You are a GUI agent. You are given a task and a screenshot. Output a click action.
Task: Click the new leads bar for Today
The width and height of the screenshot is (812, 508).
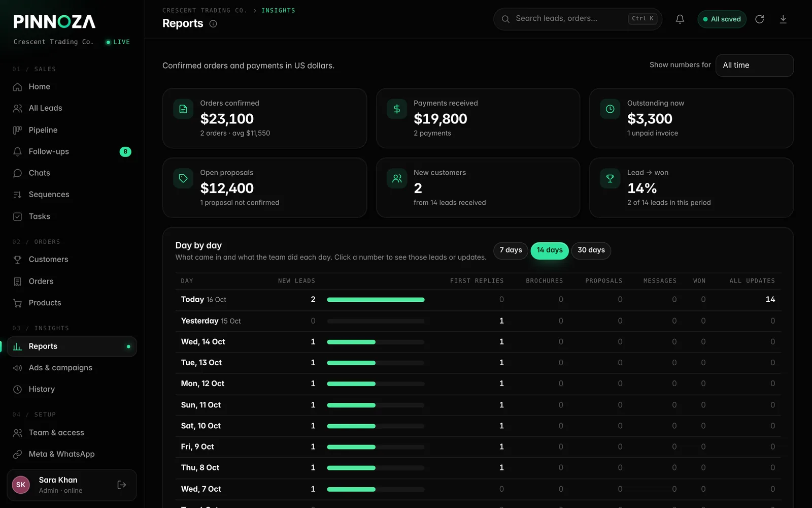click(x=376, y=300)
